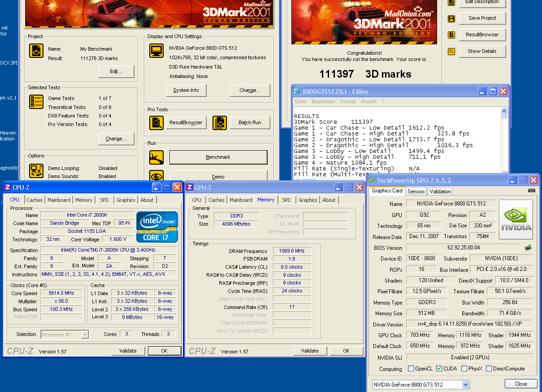Open the SPD tab in Memory window

[286, 200]
